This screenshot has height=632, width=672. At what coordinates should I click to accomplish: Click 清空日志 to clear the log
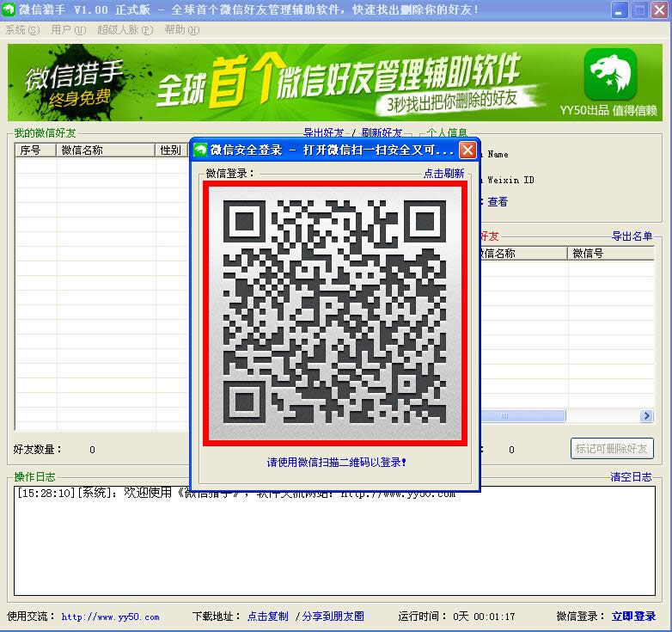coord(631,477)
